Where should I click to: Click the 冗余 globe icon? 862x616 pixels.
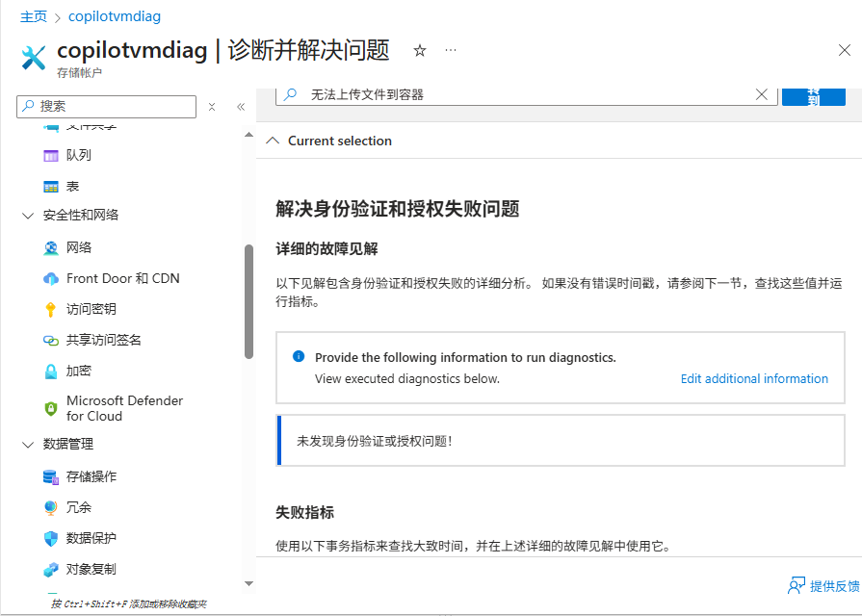[x=51, y=508]
